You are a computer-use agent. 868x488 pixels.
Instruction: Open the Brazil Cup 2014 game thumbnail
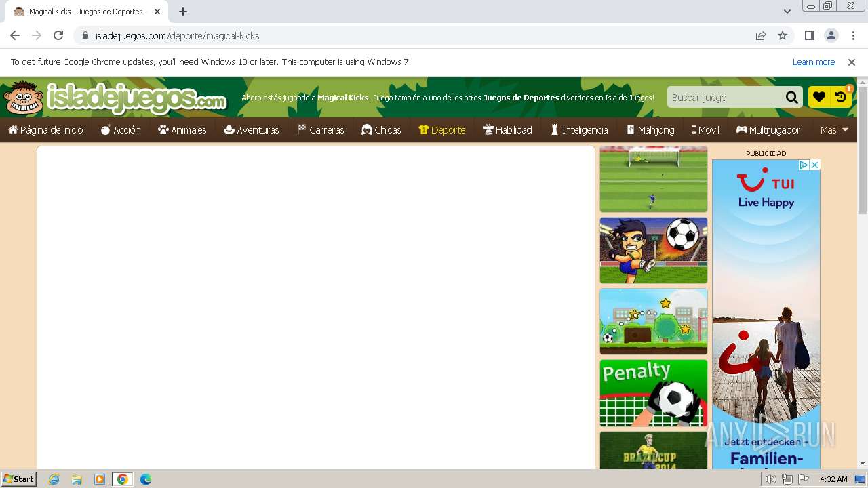point(653,450)
